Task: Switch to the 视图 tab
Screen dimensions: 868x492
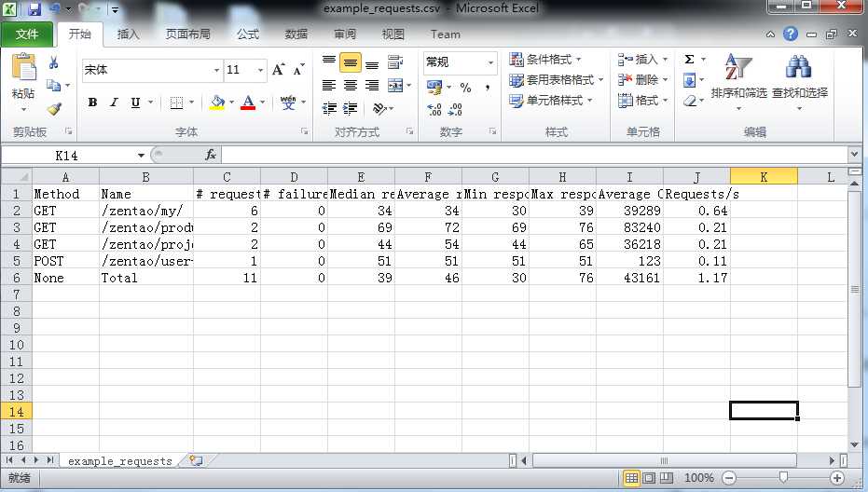Action: [x=393, y=34]
